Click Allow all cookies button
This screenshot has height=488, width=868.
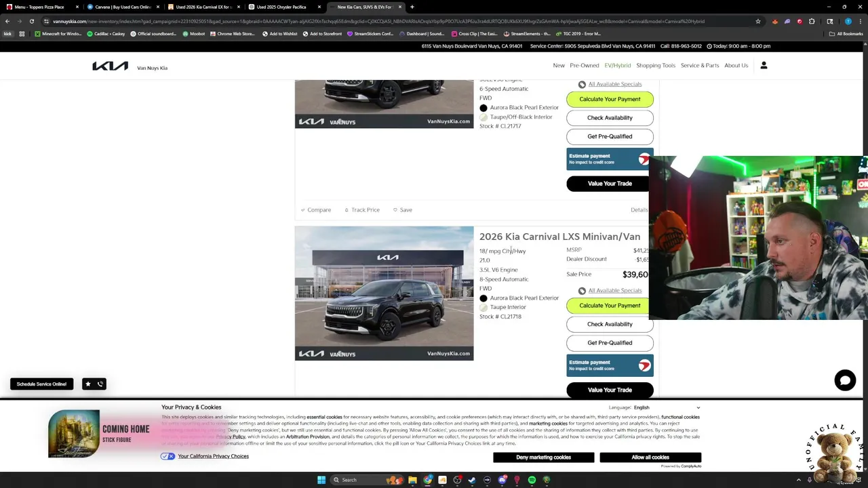(x=650, y=457)
